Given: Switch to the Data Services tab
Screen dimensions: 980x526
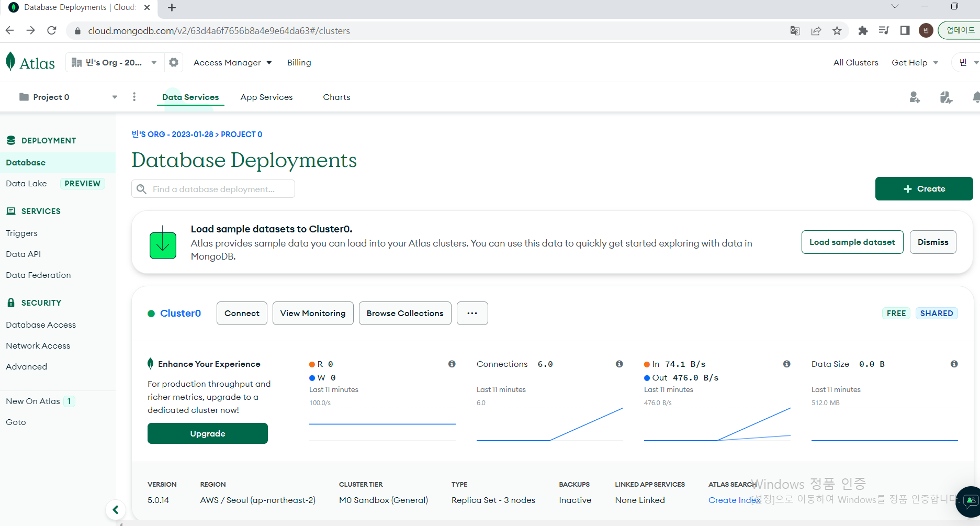Looking at the screenshot, I should tap(190, 97).
